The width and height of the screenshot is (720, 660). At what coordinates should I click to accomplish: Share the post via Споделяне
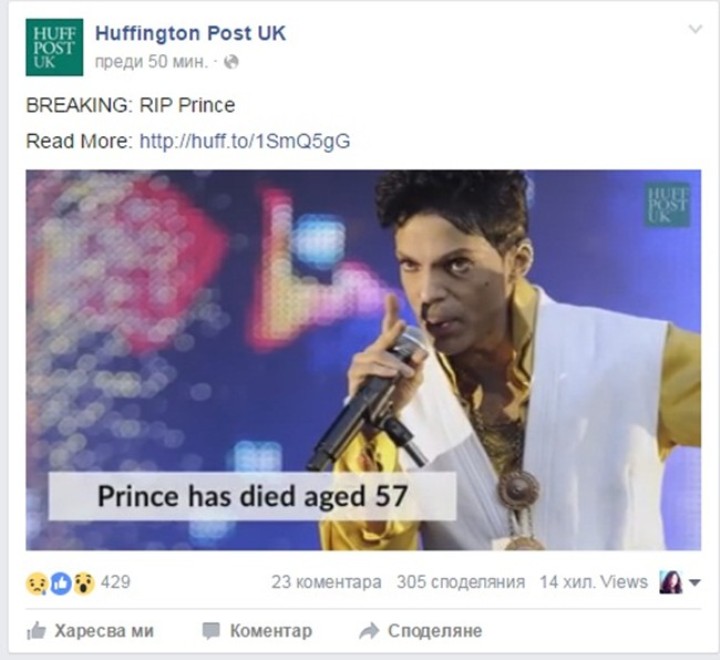click(421, 631)
